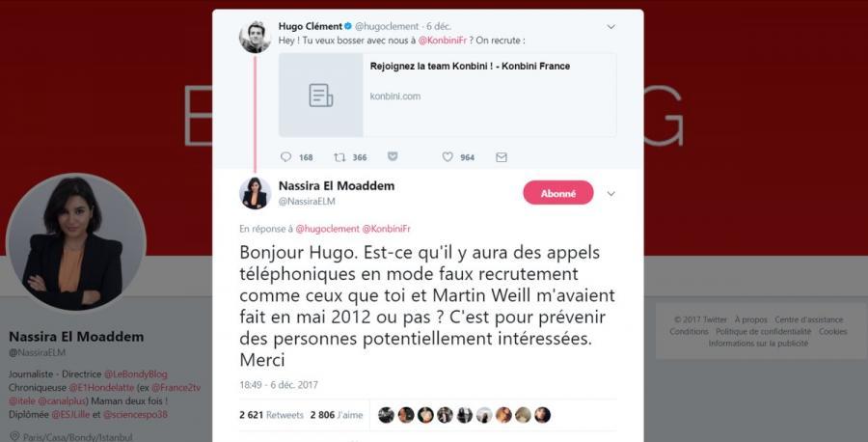Click the large Nassira El Moaddem profile photo
The width and height of the screenshot is (868, 442).
pyautogui.click(x=76, y=243)
